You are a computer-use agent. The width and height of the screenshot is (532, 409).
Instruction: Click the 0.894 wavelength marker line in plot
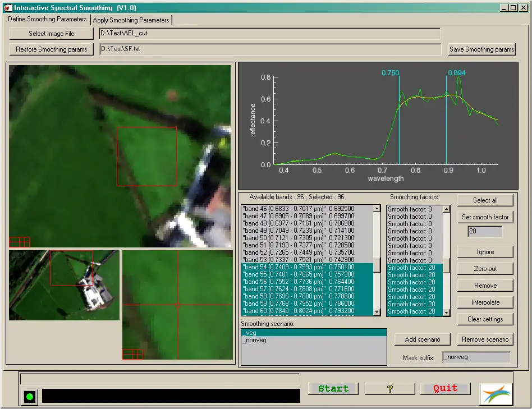tap(446, 121)
